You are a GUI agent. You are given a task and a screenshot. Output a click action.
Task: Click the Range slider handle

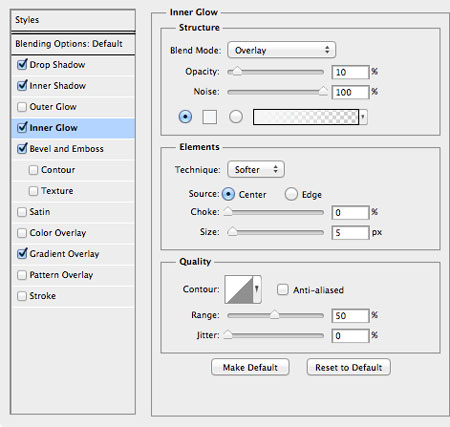click(274, 315)
